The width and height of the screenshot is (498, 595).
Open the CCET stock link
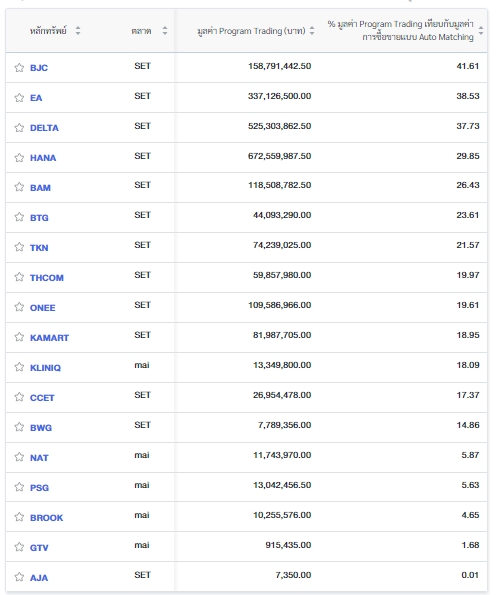(x=42, y=398)
